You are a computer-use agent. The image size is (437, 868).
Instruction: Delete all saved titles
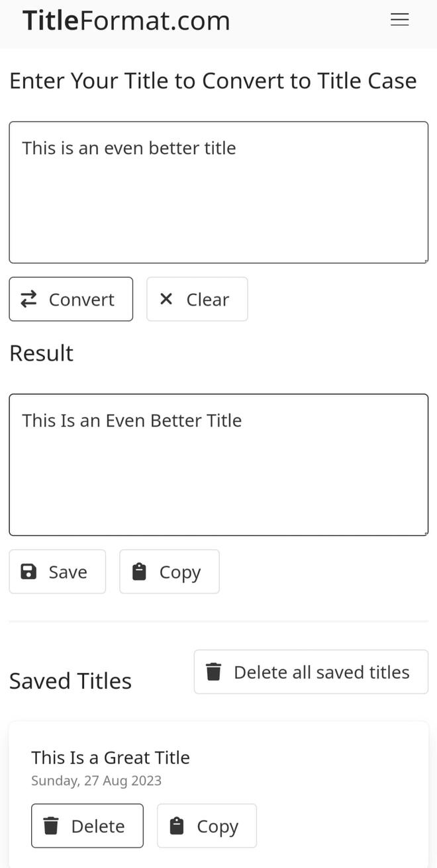point(311,672)
